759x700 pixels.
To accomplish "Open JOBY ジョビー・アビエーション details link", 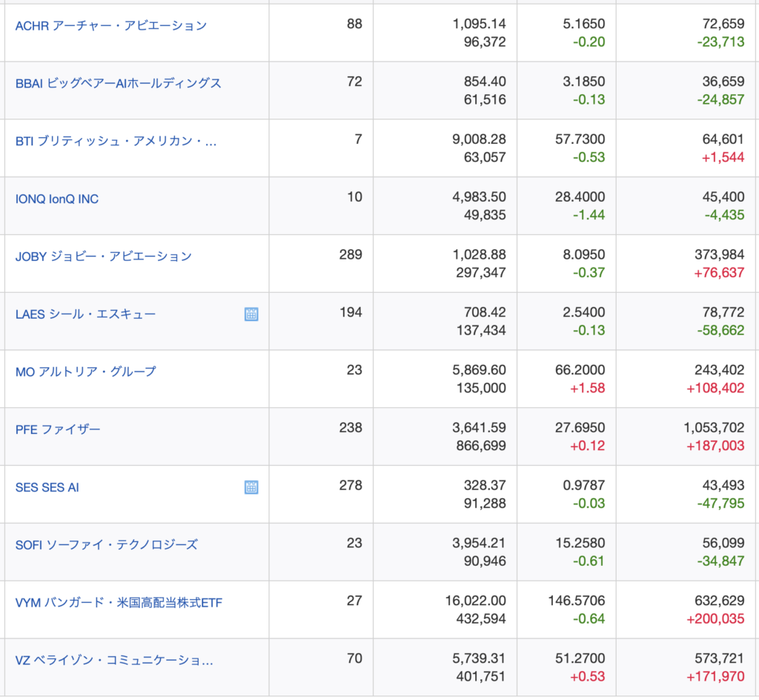I will coord(104,257).
